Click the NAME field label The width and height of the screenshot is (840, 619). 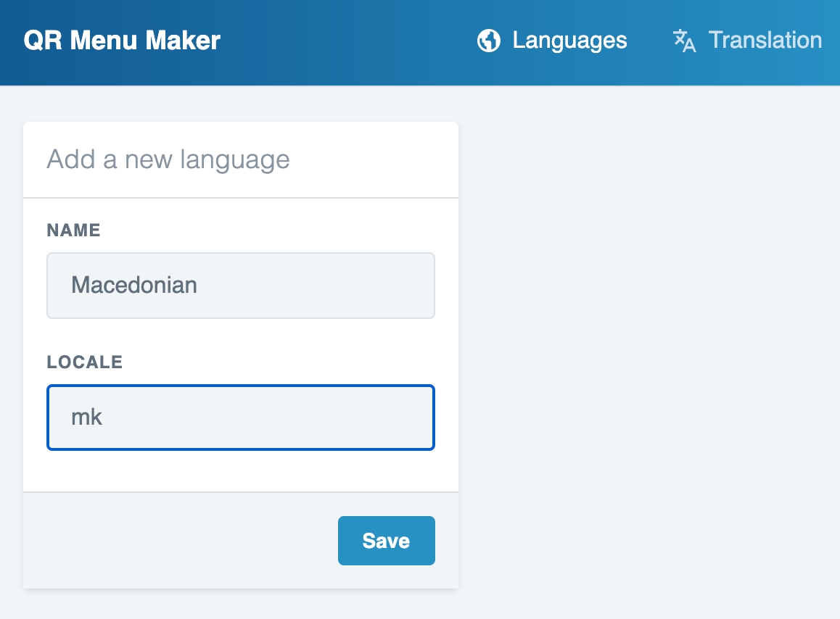pos(73,230)
